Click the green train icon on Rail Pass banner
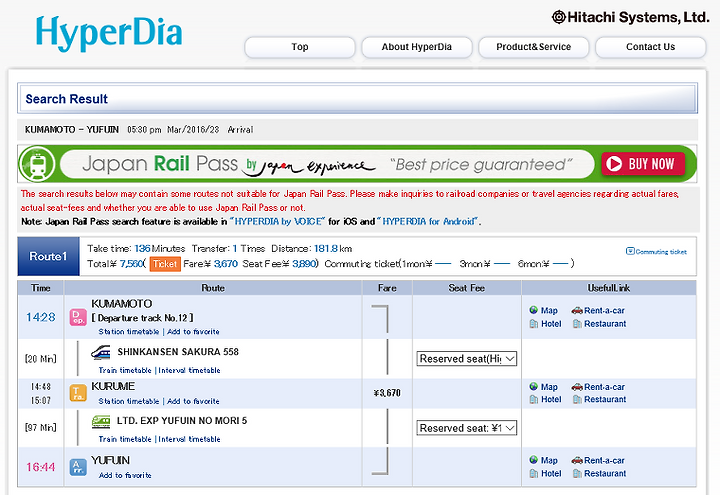 point(37,164)
